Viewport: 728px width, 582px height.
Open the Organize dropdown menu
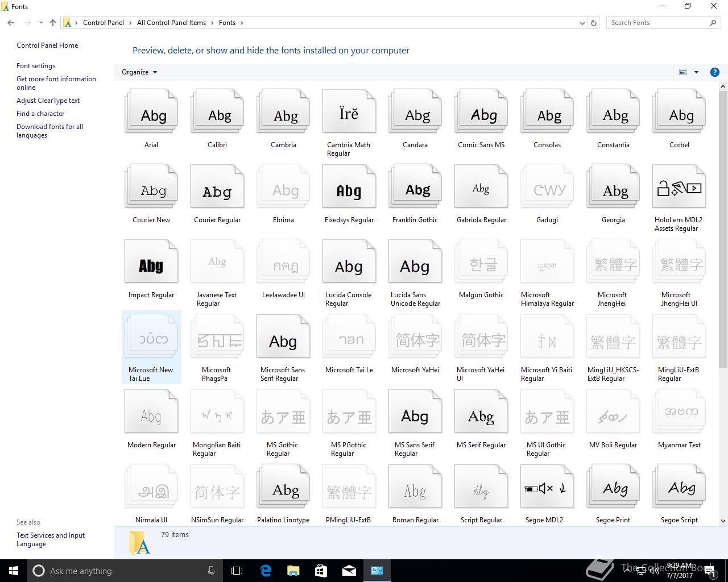pos(139,72)
